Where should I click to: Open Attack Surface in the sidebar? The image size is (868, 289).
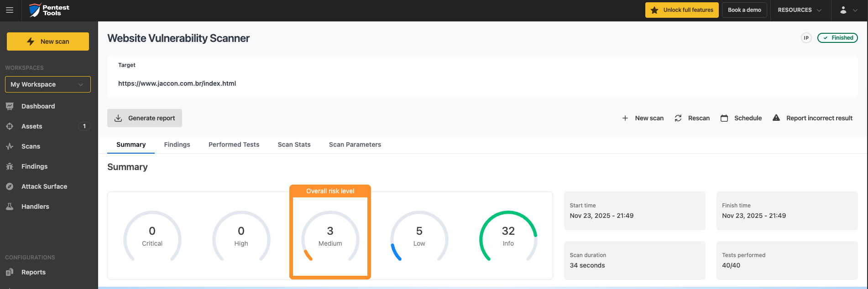pos(44,186)
